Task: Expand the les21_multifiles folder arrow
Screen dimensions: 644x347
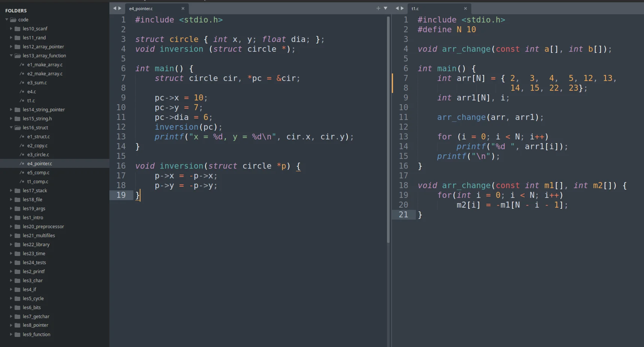Action: tap(11, 236)
